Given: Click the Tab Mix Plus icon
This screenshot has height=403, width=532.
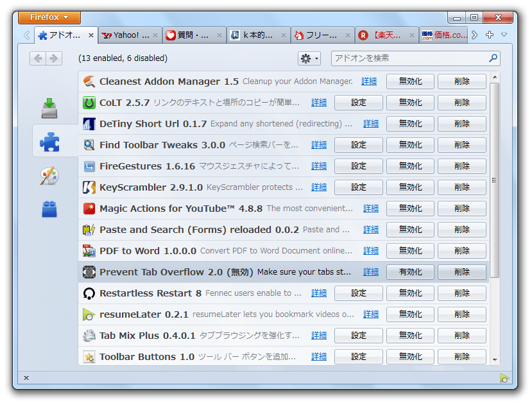Looking at the screenshot, I should point(89,336).
